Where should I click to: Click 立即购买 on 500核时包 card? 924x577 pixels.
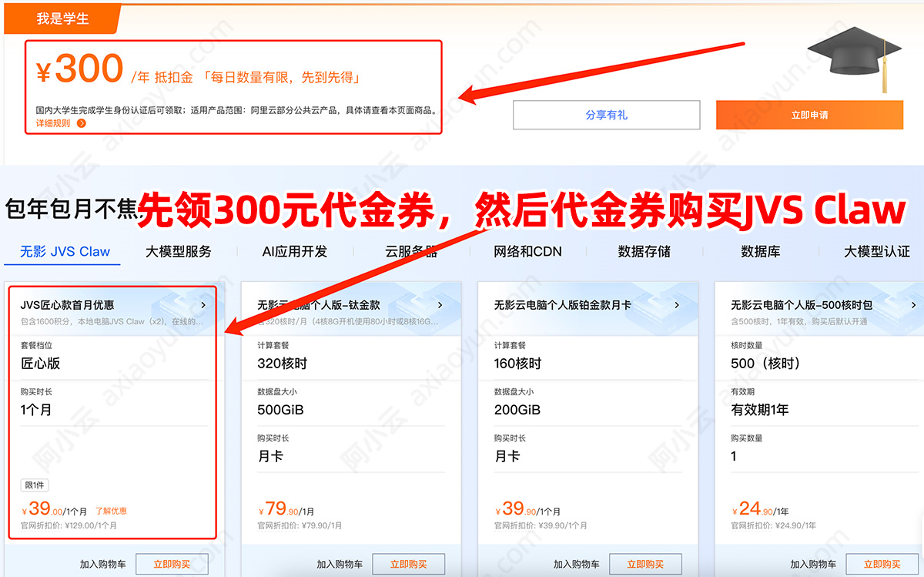(x=882, y=565)
